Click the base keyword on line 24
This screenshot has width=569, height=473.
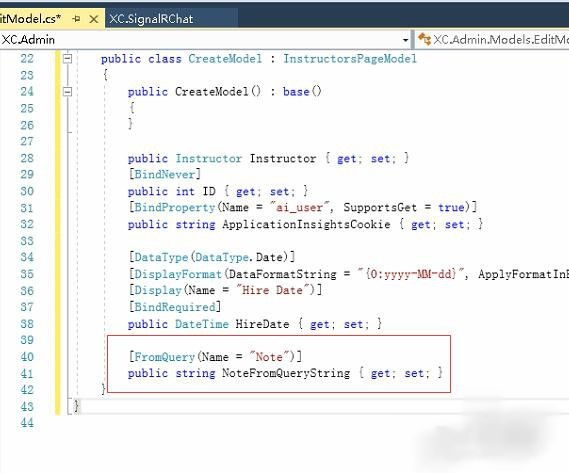296,91
